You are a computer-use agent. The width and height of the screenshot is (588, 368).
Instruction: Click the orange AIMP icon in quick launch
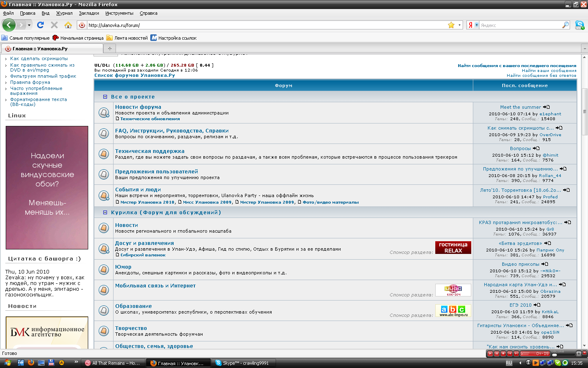(x=62, y=363)
